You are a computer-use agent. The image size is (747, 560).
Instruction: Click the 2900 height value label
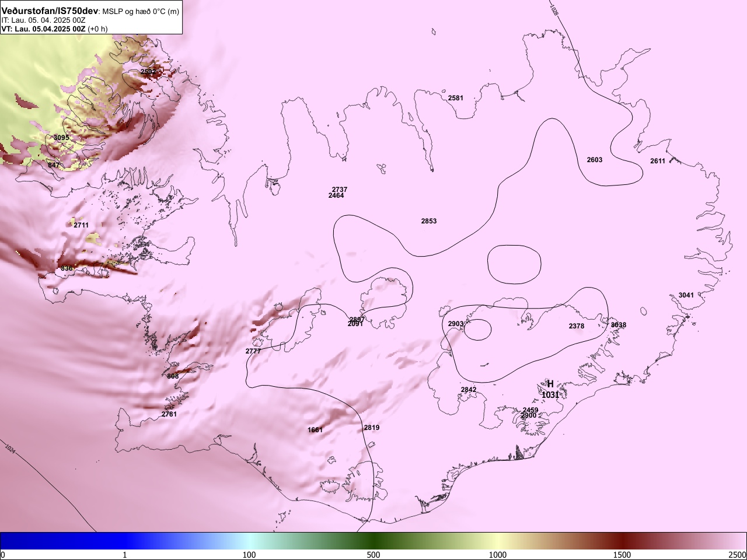click(529, 415)
